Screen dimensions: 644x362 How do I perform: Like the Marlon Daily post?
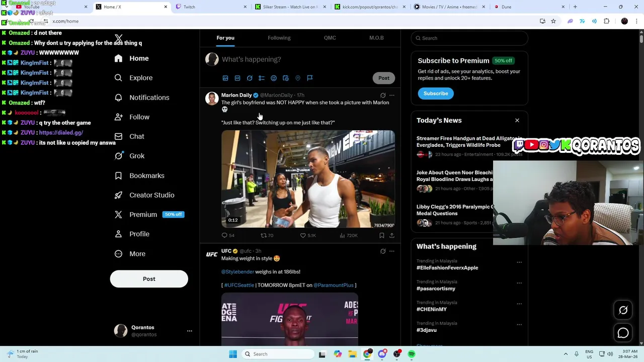tap(308, 235)
